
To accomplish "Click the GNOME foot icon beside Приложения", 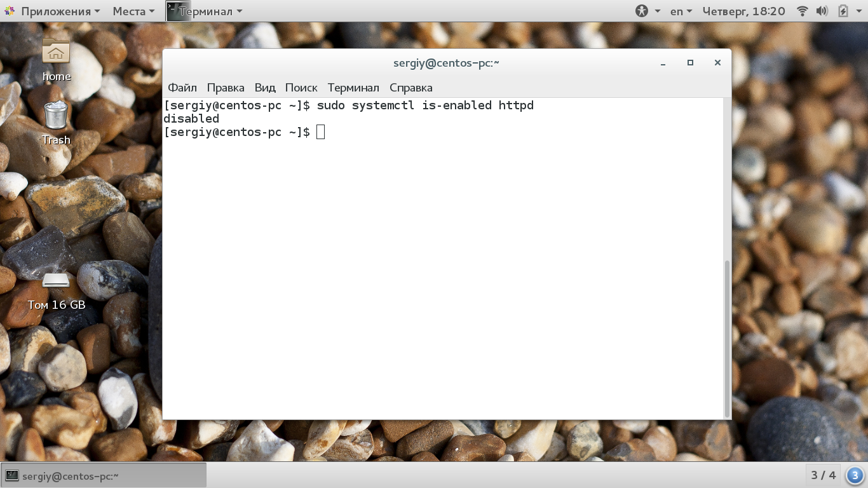I will (x=10, y=11).
